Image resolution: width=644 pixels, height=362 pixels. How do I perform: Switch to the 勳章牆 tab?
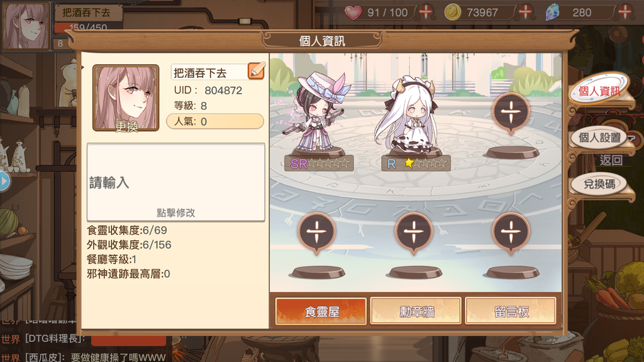416,312
